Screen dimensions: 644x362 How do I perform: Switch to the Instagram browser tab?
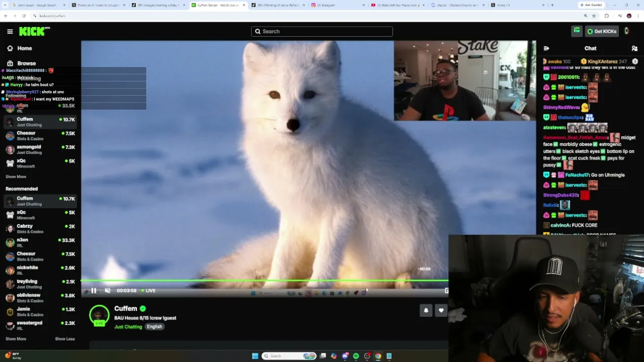[337, 5]
